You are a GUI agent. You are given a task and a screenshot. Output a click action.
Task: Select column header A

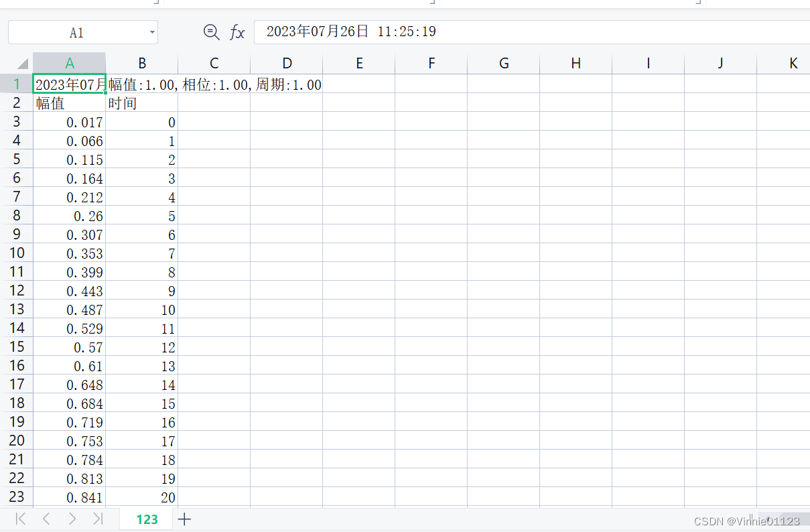[x=70, y=62]
